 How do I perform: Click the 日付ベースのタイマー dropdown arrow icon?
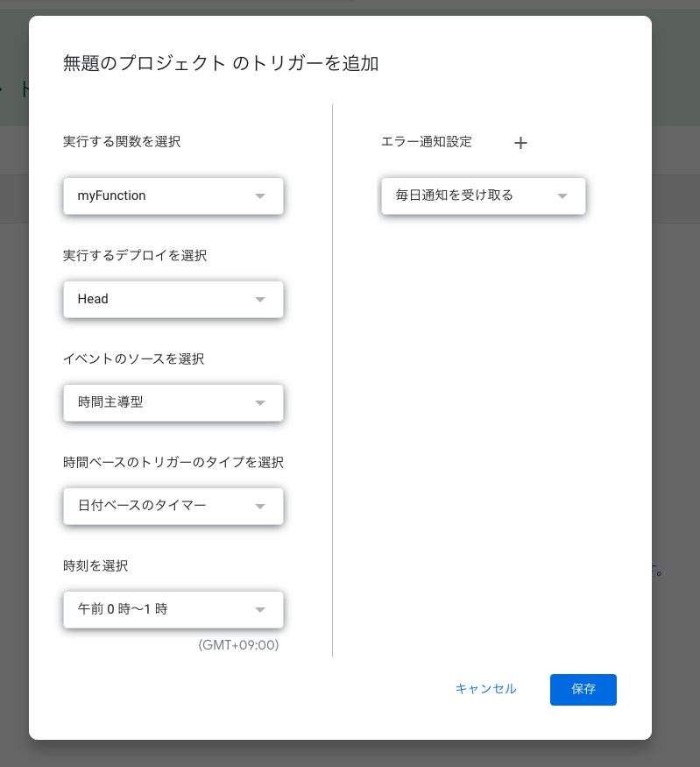click(x=260, y=506)
